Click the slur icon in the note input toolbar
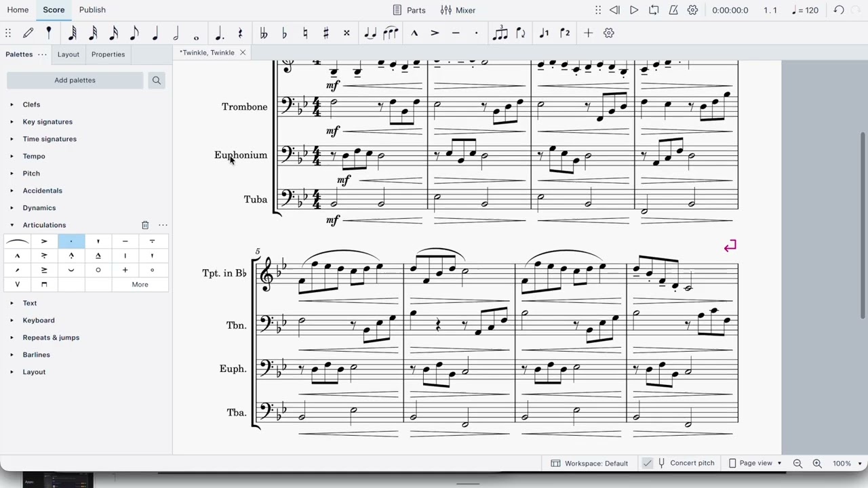 [x=391, y=33]
